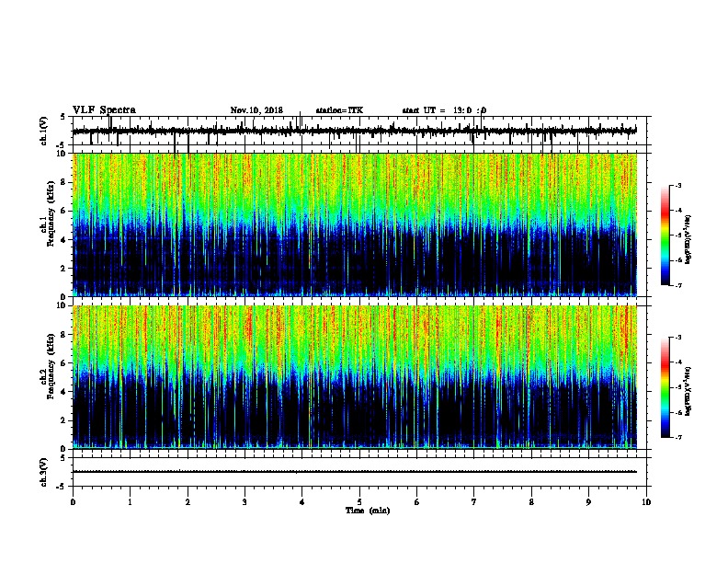Click the time axis tick label '7'
The image size is (728, 563).
pos(474,502)
